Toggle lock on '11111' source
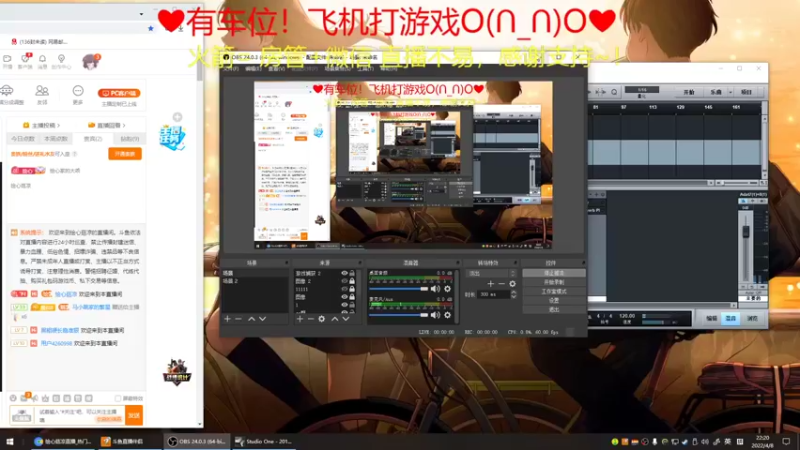Viewport: 800px width, 450px height. tap(352, 289)
